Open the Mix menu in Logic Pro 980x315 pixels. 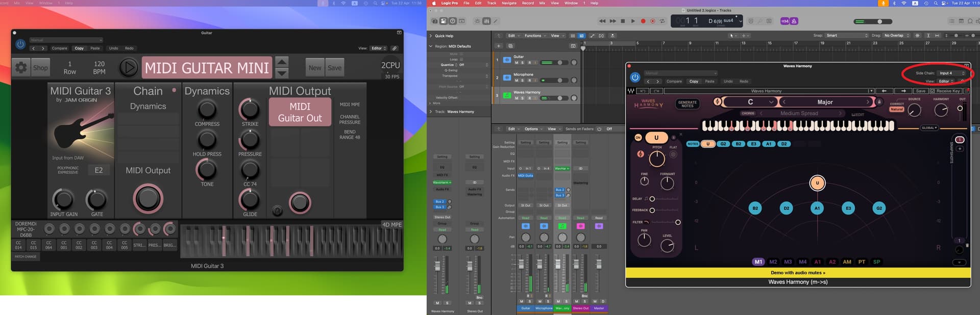(542, 3)
